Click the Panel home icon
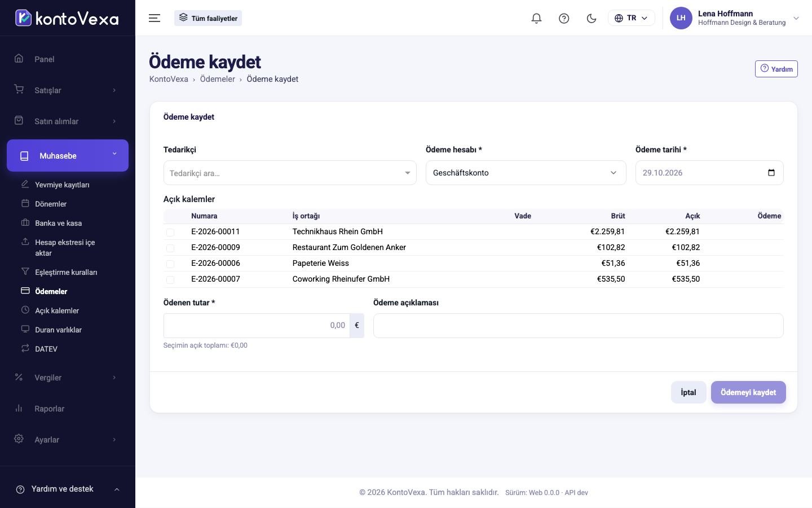Screen dimensions: 812x508 click(x=19, y=59)
